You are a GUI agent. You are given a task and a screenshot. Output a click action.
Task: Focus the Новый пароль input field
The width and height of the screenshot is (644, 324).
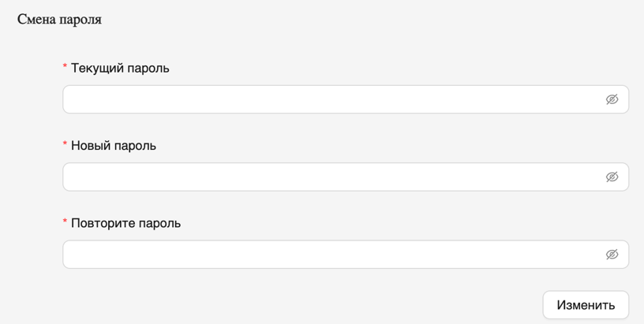click(x=331, y=177)
